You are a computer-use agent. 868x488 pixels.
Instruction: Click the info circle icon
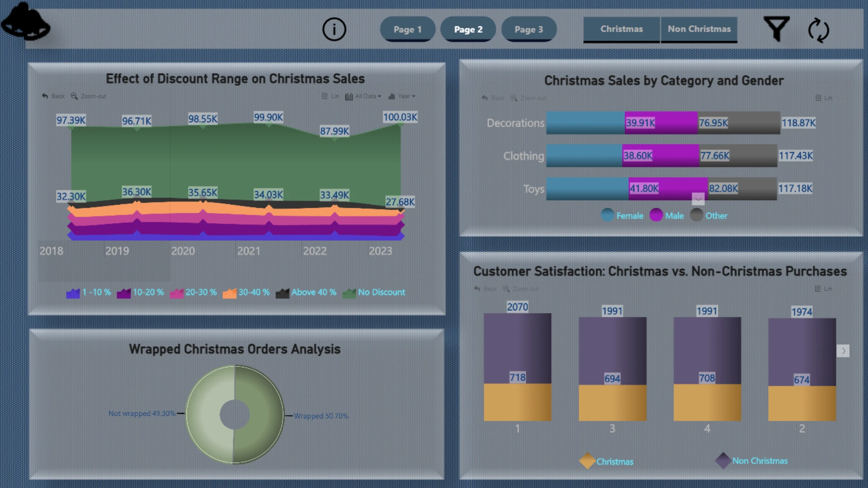tap(334, 29)
